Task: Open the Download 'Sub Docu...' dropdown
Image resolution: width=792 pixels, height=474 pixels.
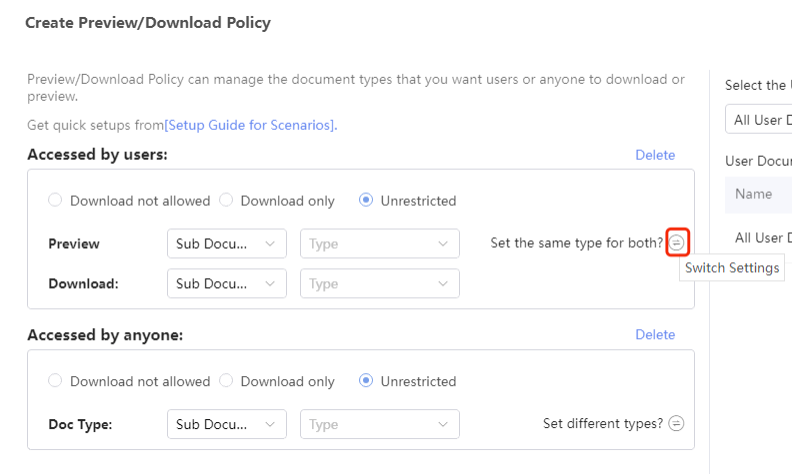Action: 227,283
